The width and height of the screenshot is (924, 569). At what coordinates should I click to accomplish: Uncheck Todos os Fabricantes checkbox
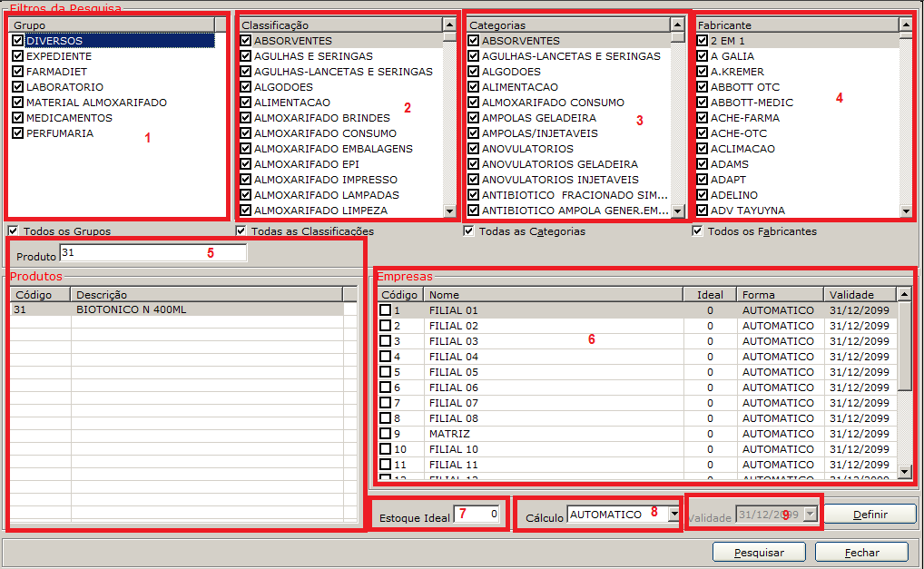pyautogui.click(x=697, y=231)
